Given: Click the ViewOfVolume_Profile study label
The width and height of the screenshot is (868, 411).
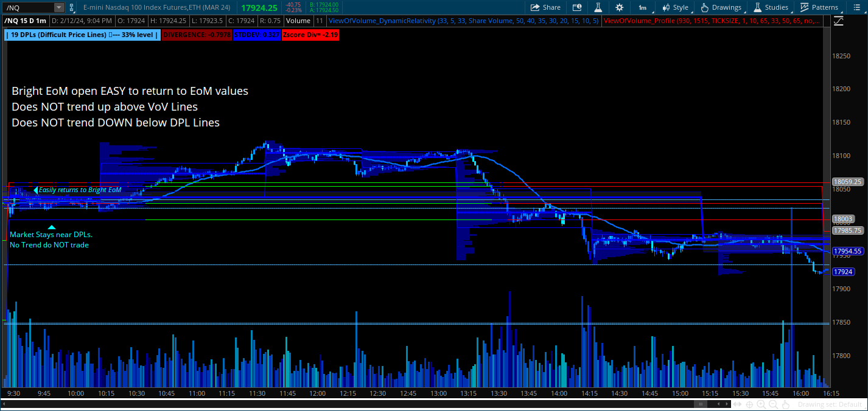Looking at the screenshot, I should click(711, 21).
